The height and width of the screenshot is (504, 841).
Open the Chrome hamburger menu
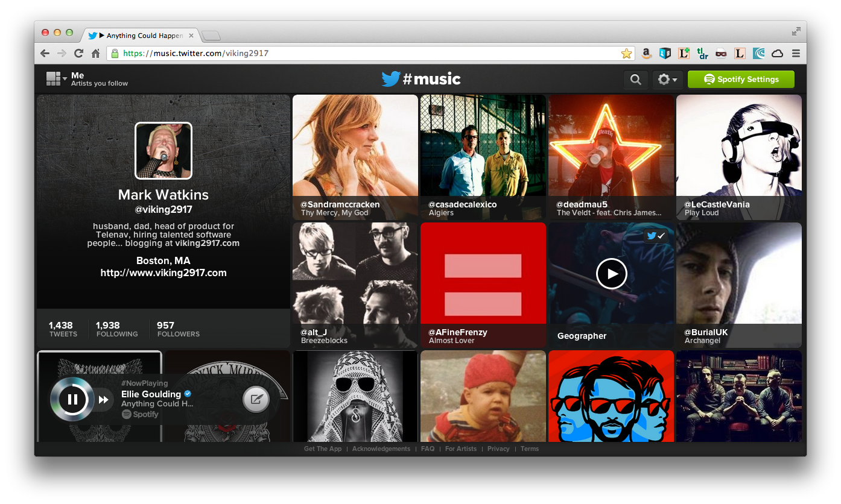pos(796,54)
